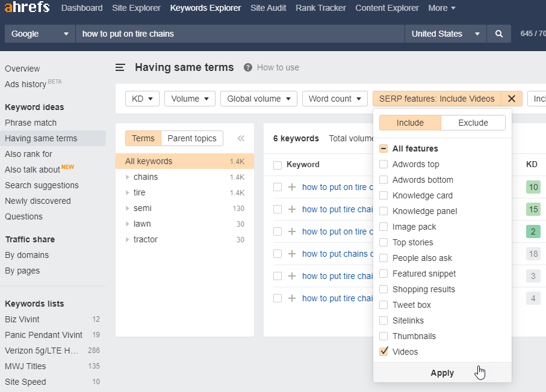Toggle the All features checkbox
Viewport: 546px width, 392px height.
click(383, 149)
